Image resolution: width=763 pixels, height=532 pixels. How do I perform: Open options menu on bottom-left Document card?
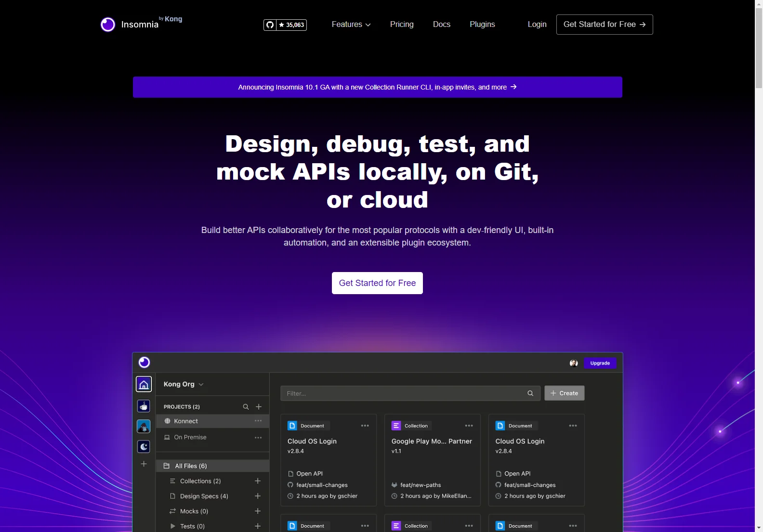[365, 526]
